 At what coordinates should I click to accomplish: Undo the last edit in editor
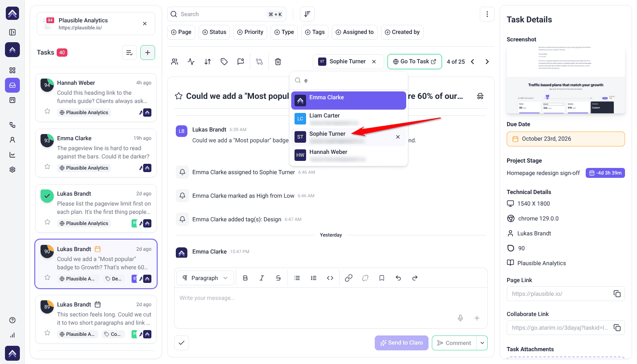pyautogui.click(x=398, y=278)
